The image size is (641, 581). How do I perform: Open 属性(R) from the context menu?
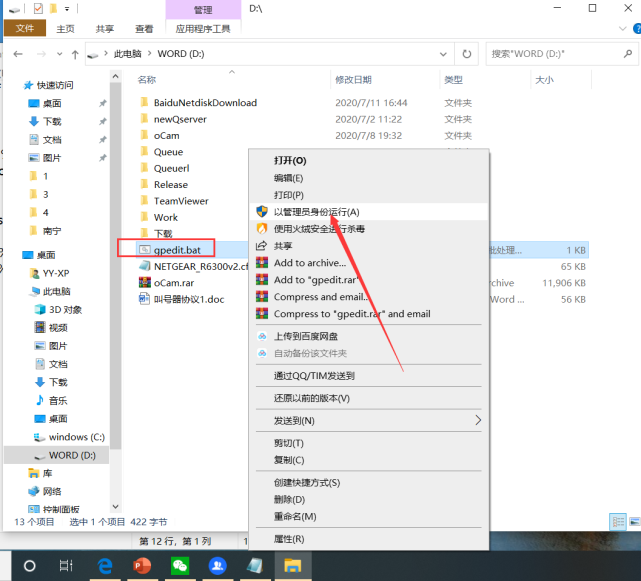coord(289,539)
